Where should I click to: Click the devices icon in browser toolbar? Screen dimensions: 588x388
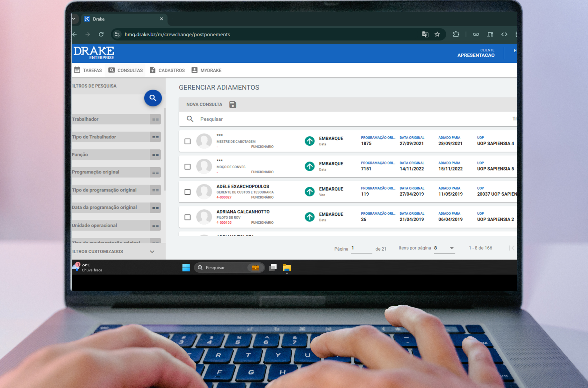(x=490, y=34)
